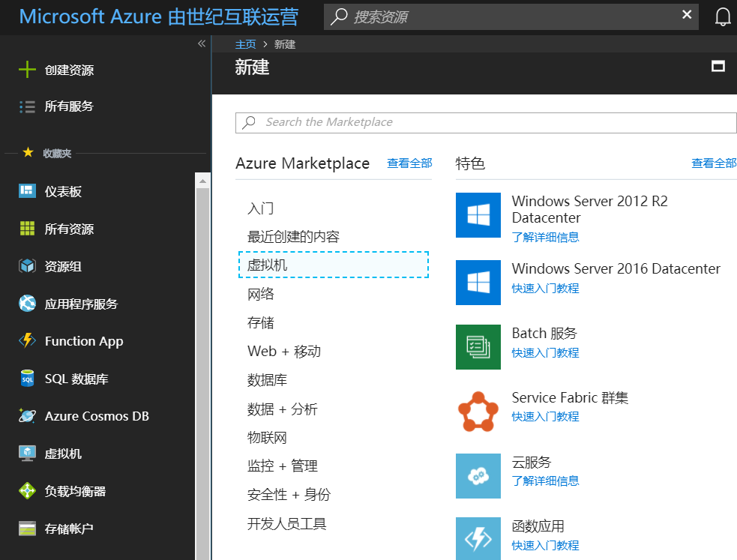Click the green Batch 服务 tile icon
The image size is (737, 560).
coord(478,346)
